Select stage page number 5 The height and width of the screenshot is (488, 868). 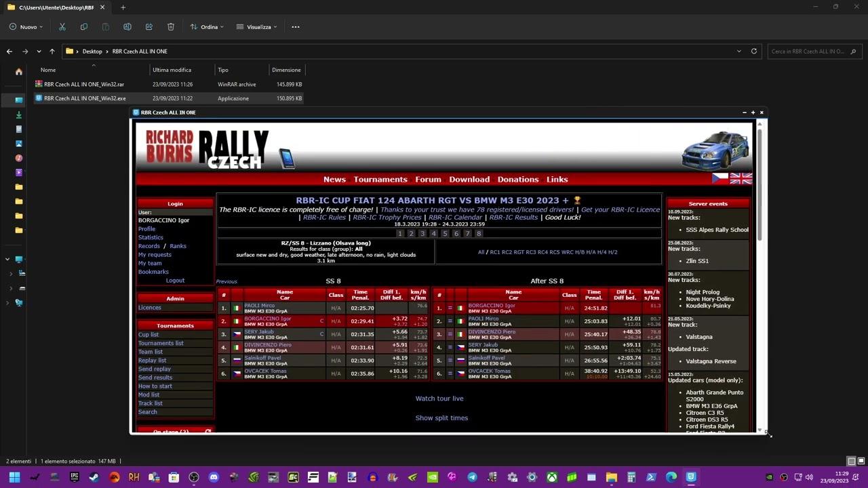[x=445, y=234]
